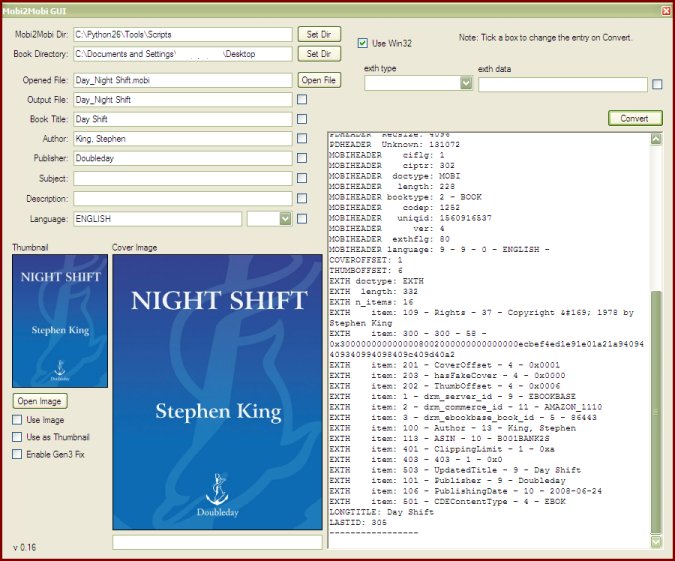675x561 pixels.
Task: Enable Use as Thumbnail checkbox
Action: point(17,437)
